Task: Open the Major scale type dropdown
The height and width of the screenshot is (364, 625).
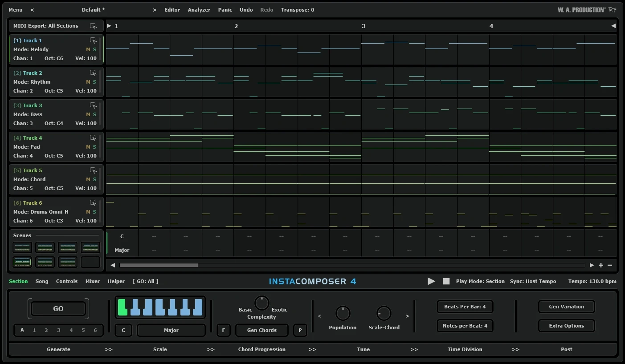Action: pyautogui.click(x=171, y=330)
